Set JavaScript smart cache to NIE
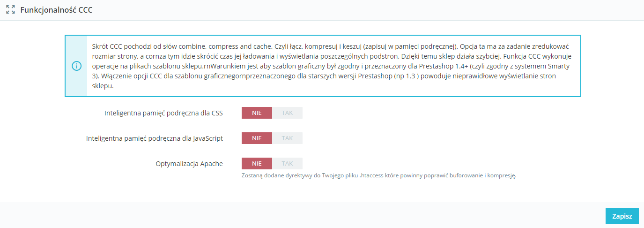 click(257, 138)
